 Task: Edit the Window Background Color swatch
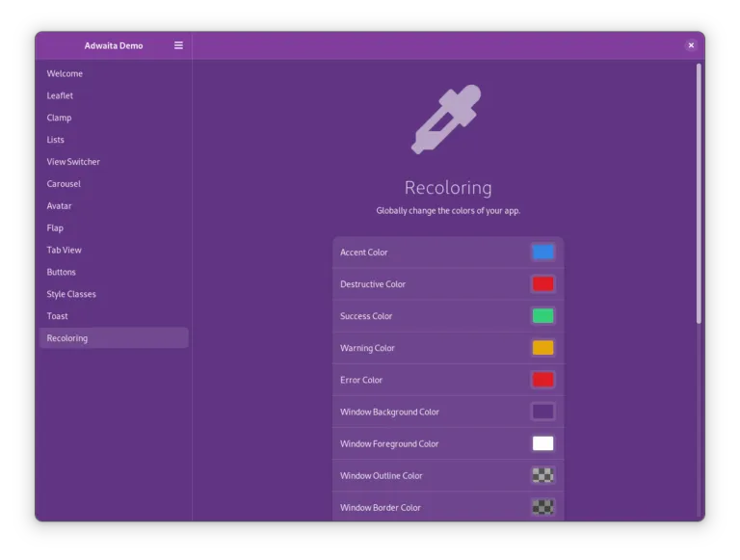pos(542,412)
